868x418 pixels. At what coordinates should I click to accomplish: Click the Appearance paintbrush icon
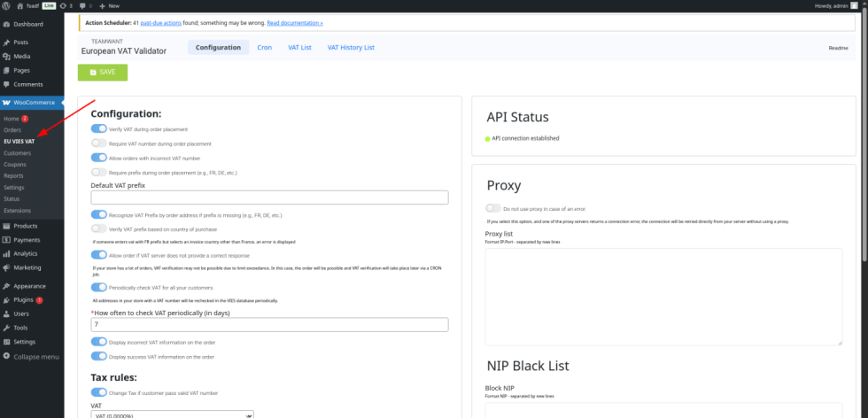point(7,286)
